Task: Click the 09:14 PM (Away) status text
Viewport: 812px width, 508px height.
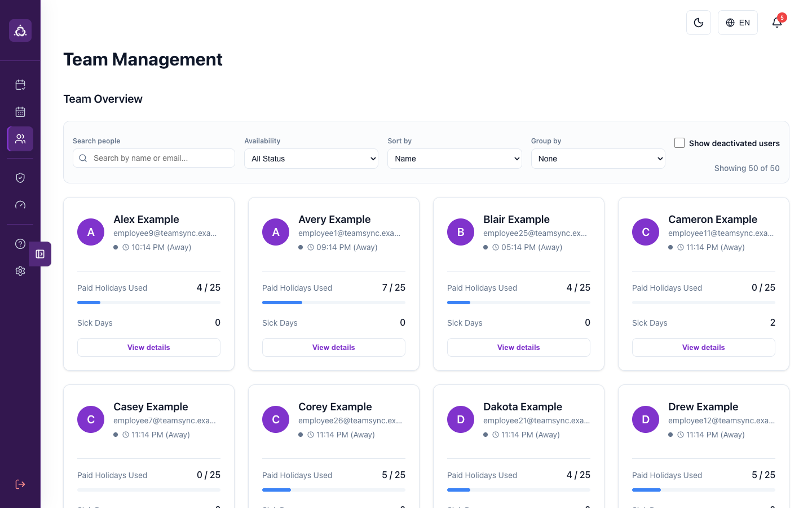Action: pyautogui.click(x=347, y=247)
